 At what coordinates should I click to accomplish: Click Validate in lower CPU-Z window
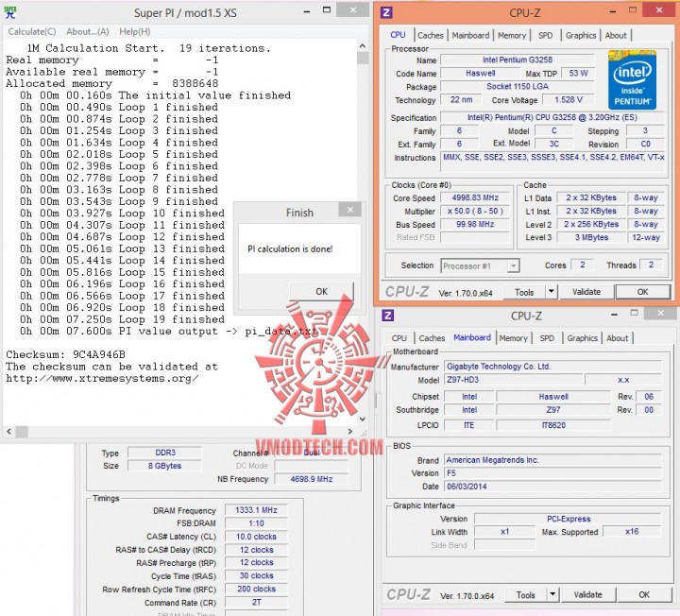coord(587,595)
